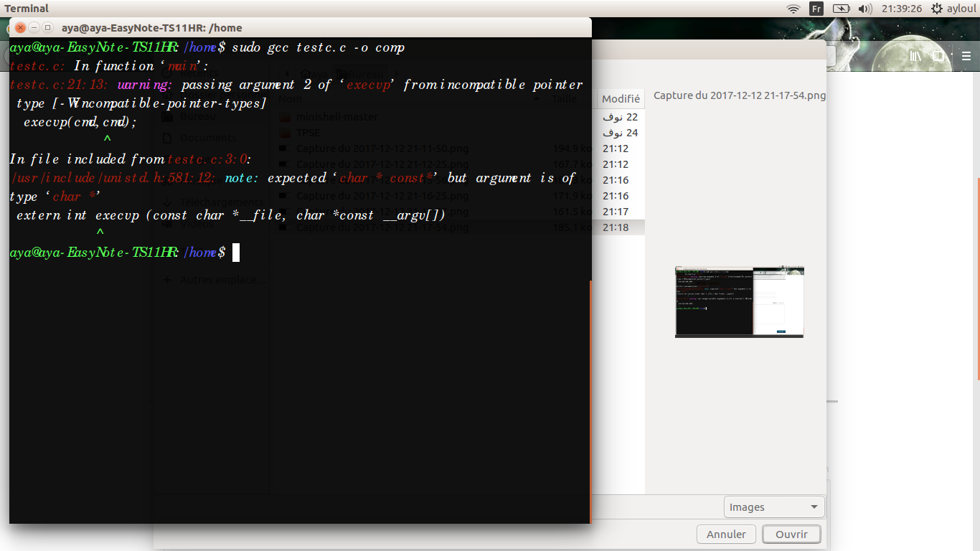Click the TPSE folder icon in the file list
Image resolution: width=980 pixels, height=551 pixels.
pos(285,132)
